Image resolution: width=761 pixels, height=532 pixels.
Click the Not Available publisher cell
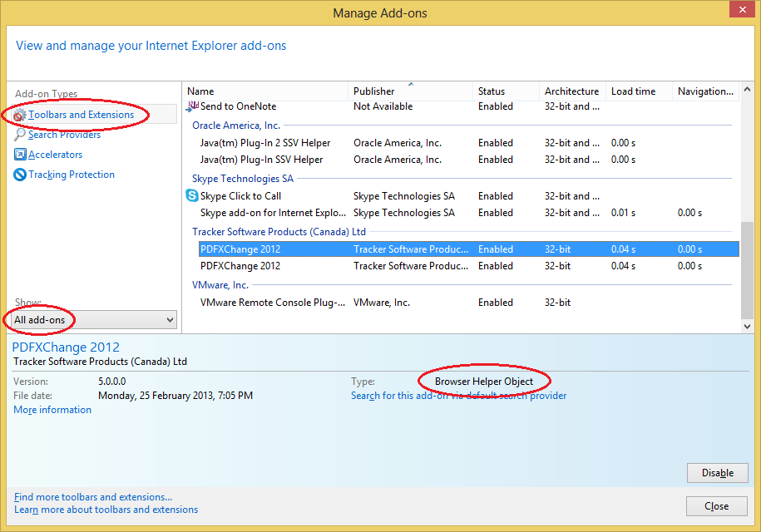pyautogui.click(x=383, y=106)
